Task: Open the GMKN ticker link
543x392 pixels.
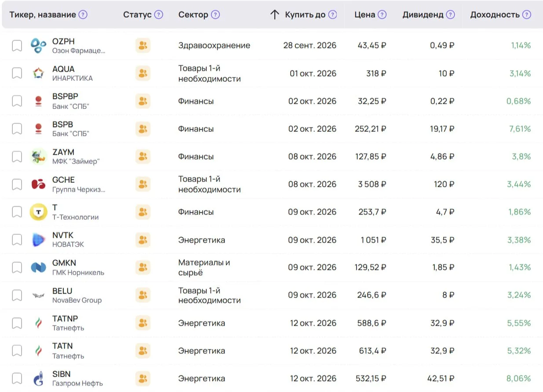Action: click(x=64, y=263)
